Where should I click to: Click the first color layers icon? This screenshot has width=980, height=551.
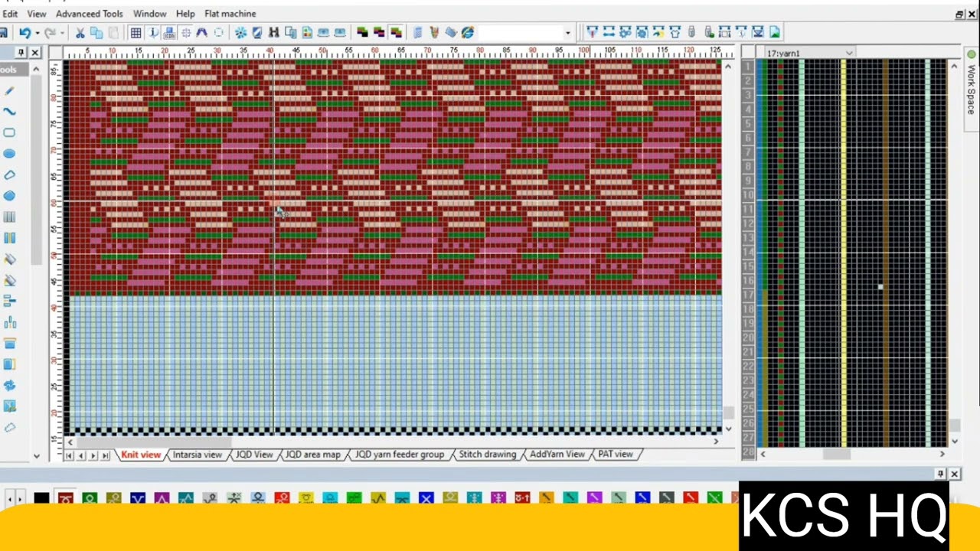click(x=362, y=32)
